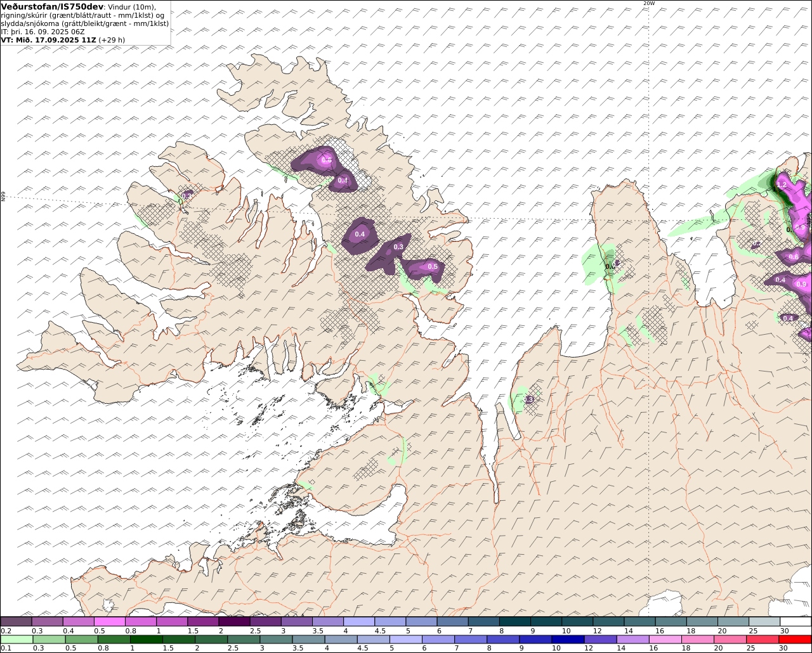Click the valid time "VT: Mið. 17.09.2025 11Z"
The height and width of the screenshot is (653, 812).
coord(48,40)
